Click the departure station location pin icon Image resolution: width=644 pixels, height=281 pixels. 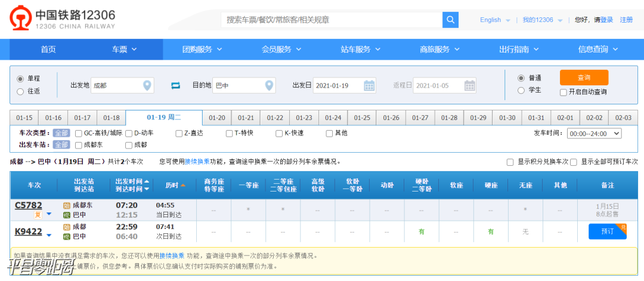147,85
